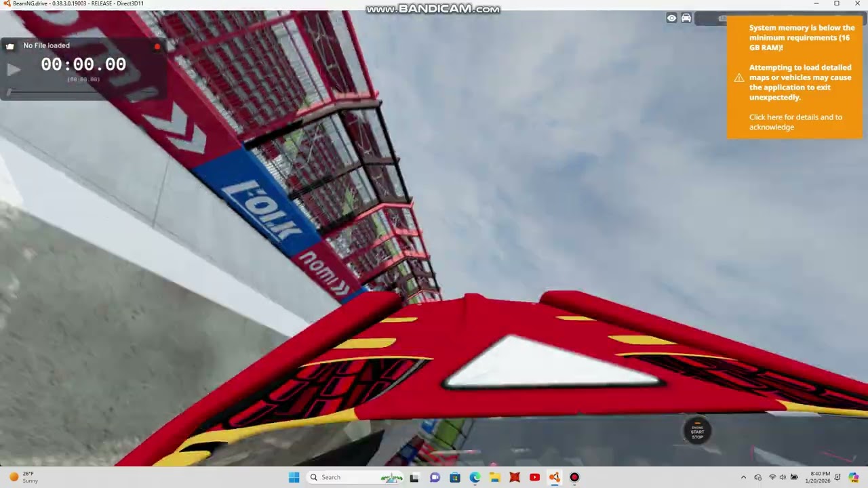Close the BeamNG.drive window

point(857,3)
